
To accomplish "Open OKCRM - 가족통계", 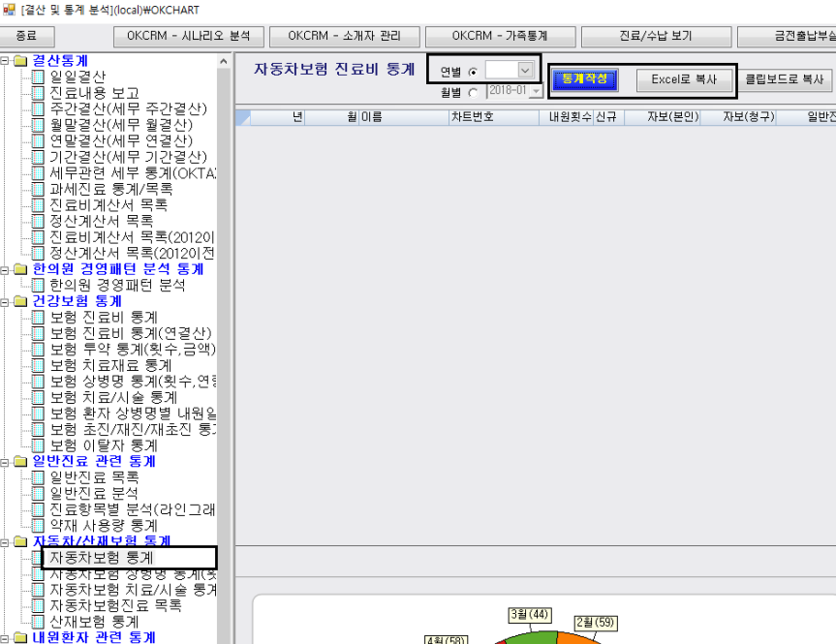I will tap(500, 36).
